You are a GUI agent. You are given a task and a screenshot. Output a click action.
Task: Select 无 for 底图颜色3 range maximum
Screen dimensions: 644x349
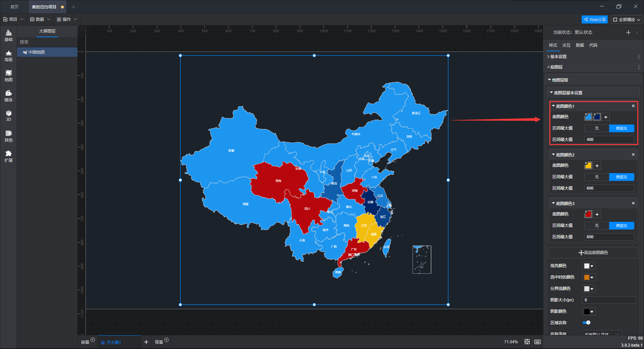(x=597, y=226)
